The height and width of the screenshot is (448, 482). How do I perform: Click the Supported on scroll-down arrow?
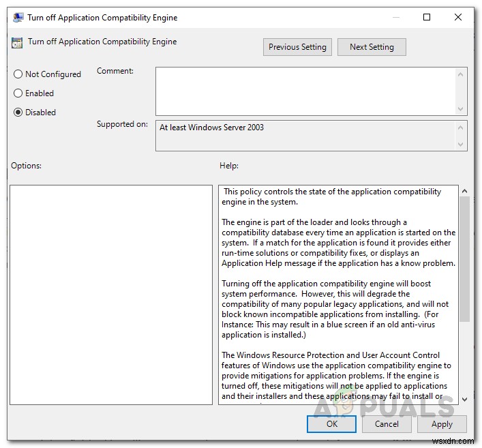[x=460, y=144]
